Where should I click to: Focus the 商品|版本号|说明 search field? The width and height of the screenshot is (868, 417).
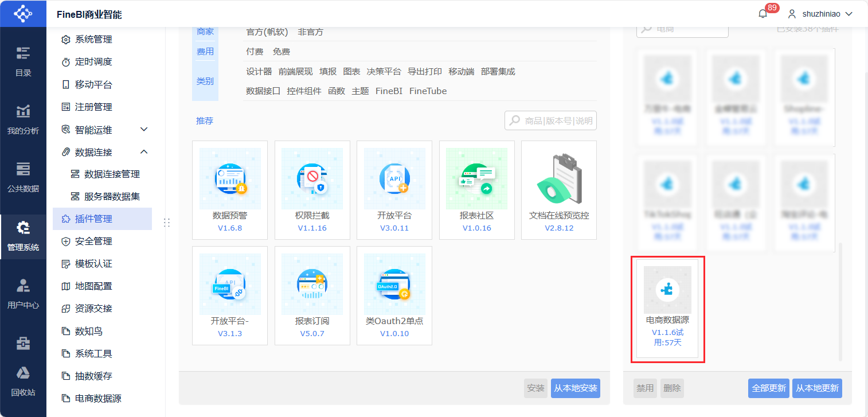point(550,121)
